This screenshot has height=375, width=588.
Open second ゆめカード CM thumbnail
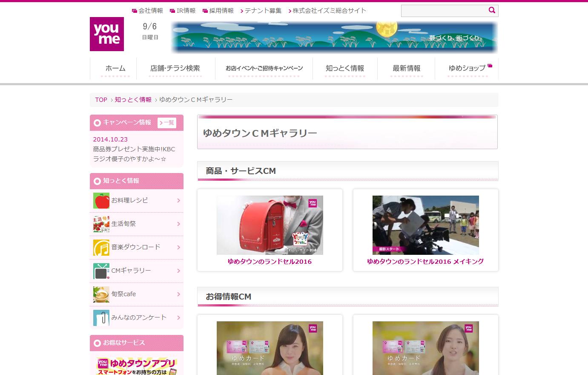point(426,348)
